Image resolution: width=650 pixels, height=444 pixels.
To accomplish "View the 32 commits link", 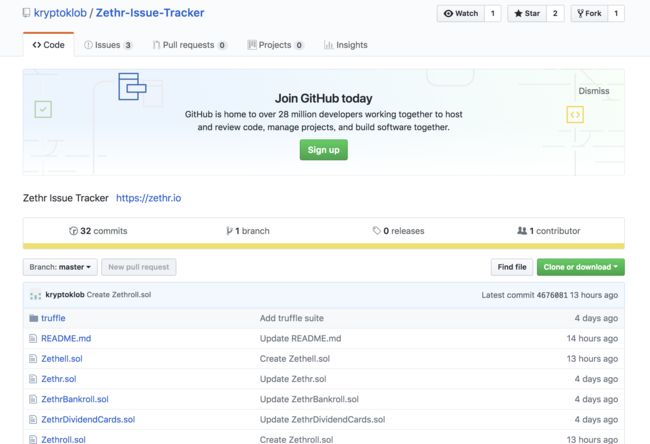I will click(x=98, y=231).
